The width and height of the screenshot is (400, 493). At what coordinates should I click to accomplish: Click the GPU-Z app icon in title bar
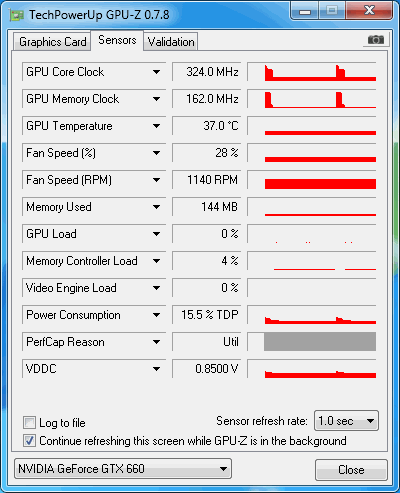16,15
